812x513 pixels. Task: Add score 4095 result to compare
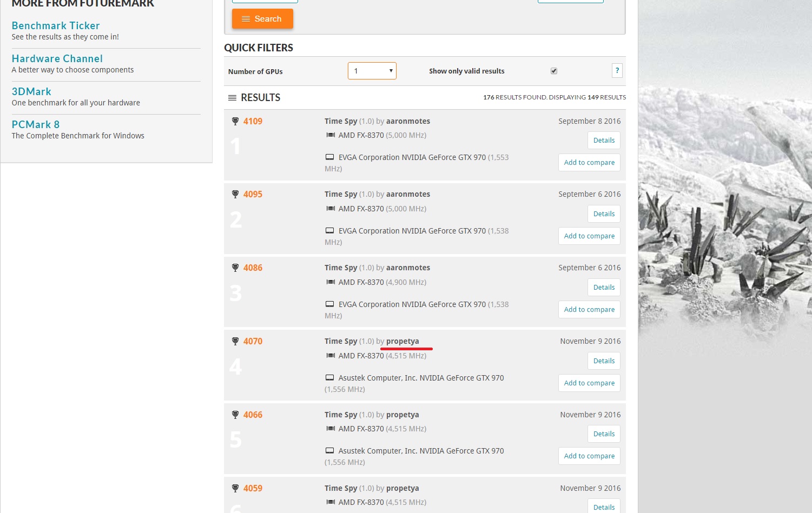(x=589, y=236)
